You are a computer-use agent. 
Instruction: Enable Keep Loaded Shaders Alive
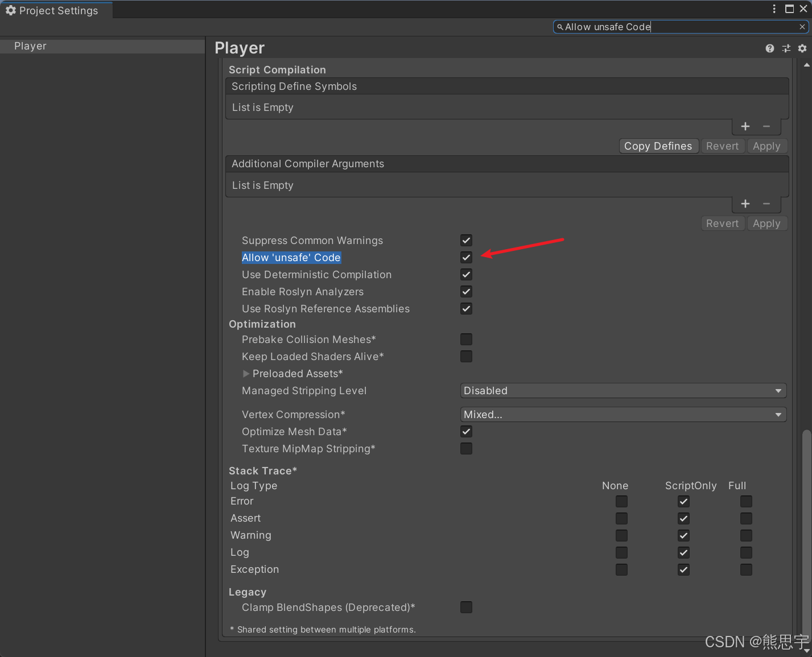(466, 357)
